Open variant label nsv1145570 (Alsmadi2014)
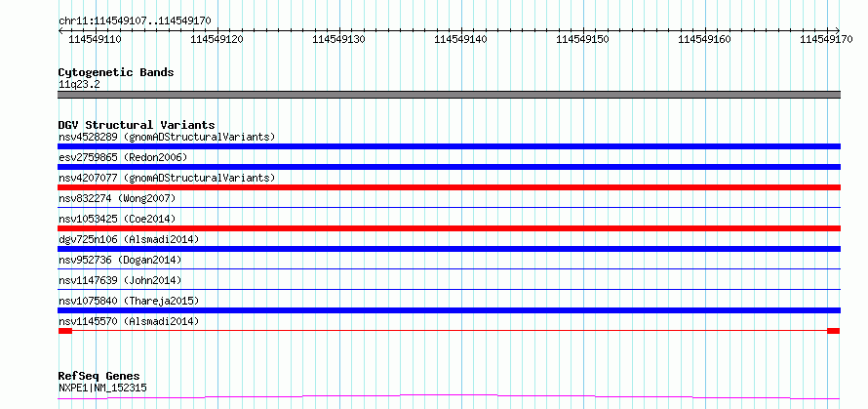Image resolution: width=868 pixels, height=409 pixels. pyautogui.click(x=129, y=321)
